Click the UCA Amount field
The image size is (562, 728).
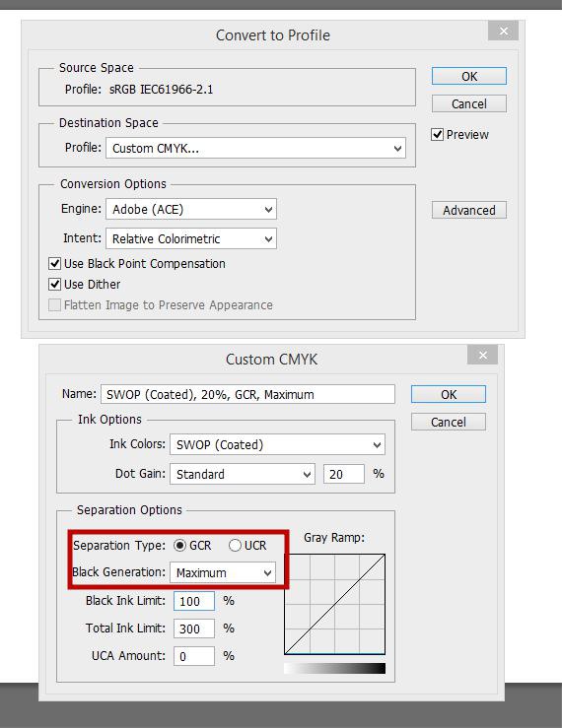tap(194, 656)
